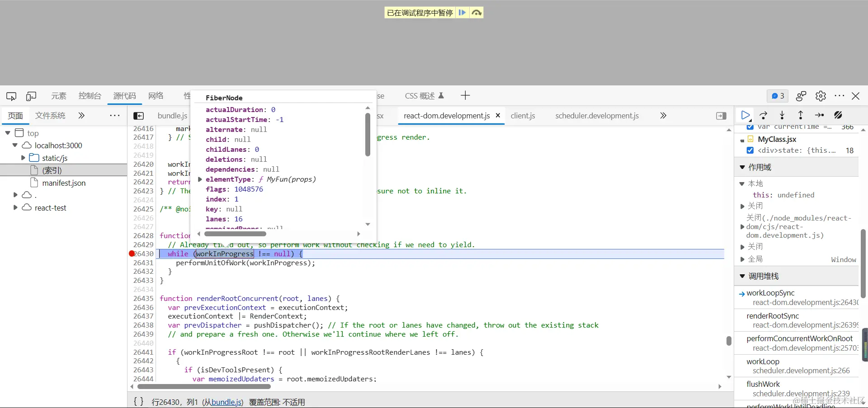
Task: Toggle the div state breakpoint checkbox
Action: point(750,150)
